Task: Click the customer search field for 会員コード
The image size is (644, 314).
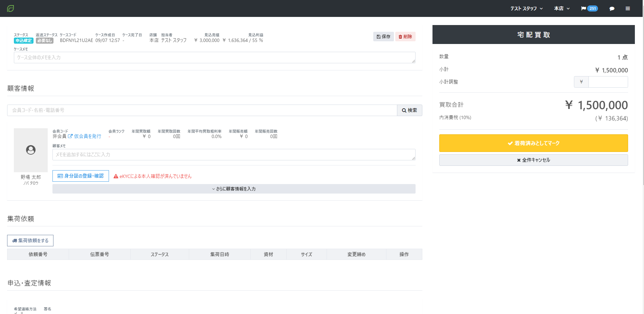Action: coord(202,110)
